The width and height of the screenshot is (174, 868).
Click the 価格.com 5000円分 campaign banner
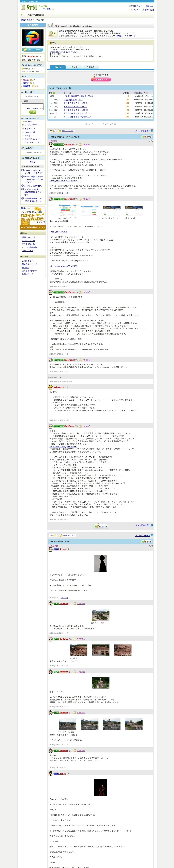coord(32,218)
